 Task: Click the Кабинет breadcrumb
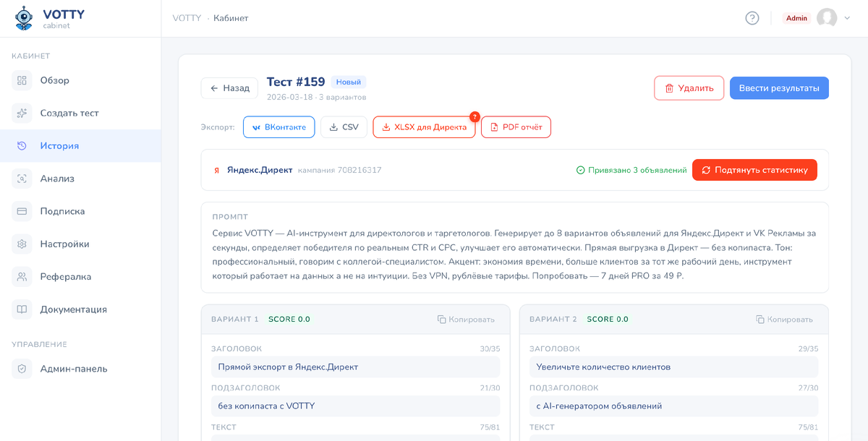(x=231, y=18)
